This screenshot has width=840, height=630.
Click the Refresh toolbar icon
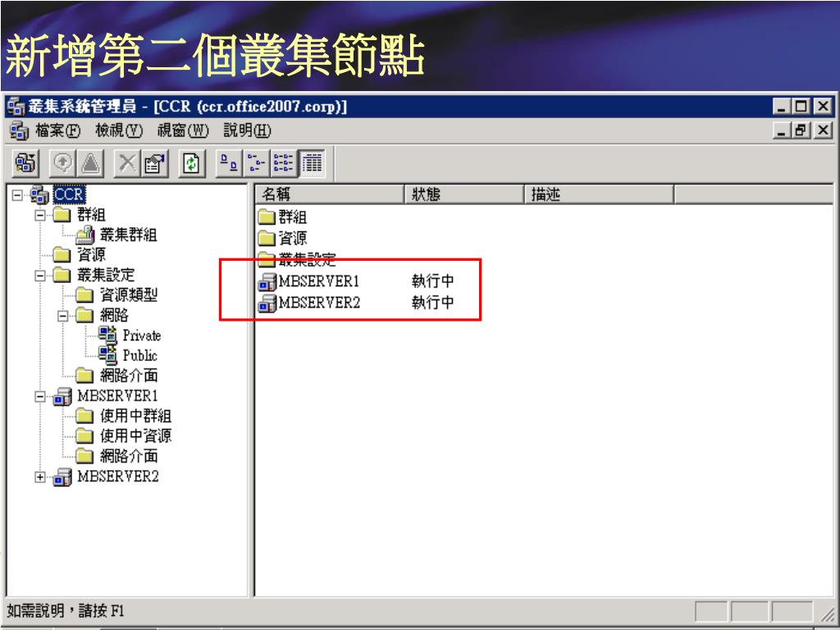[191, 163]
